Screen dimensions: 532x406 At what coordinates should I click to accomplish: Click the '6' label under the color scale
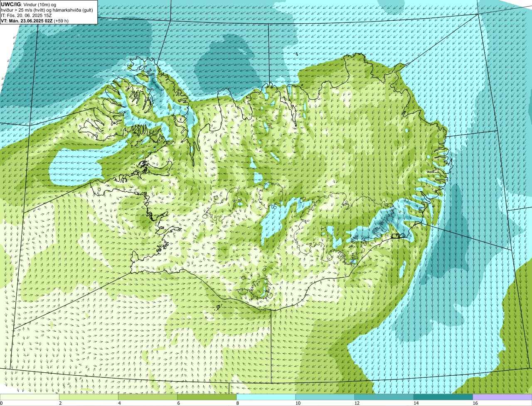178,403
